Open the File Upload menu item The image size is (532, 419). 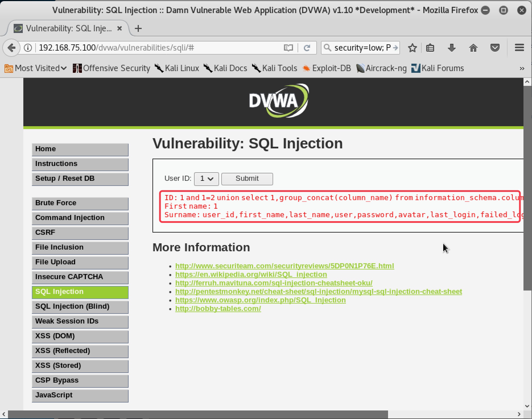coord(80,263)
